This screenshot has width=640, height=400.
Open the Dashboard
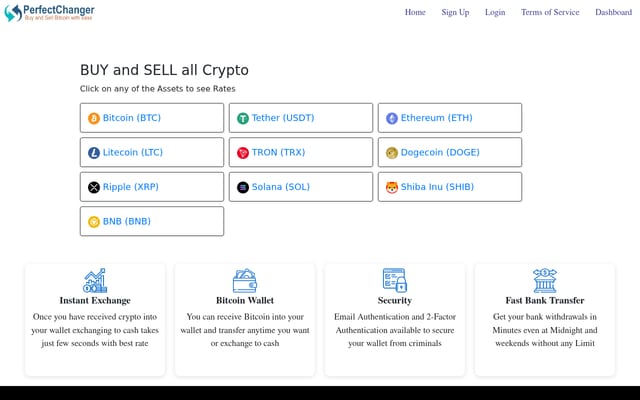pos(613,12)
